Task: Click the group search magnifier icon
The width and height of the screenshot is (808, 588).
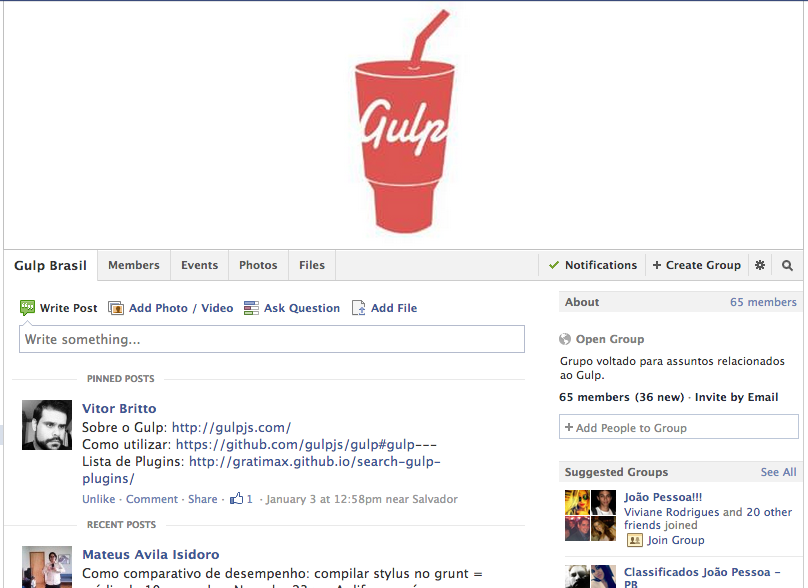Action: pyautogui.click(x=787, y=265)
